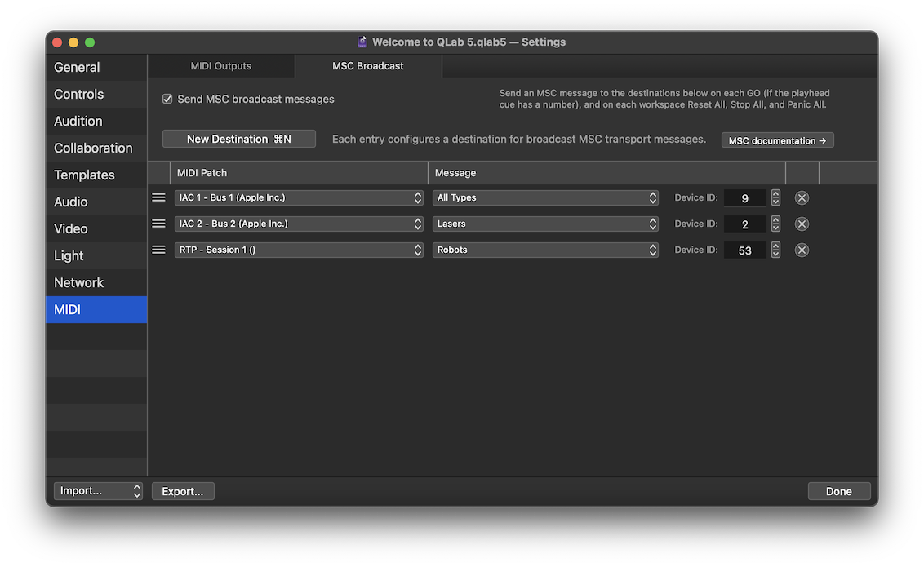Create a New Destination
This screenshot has width=924, height=567.
238,138
